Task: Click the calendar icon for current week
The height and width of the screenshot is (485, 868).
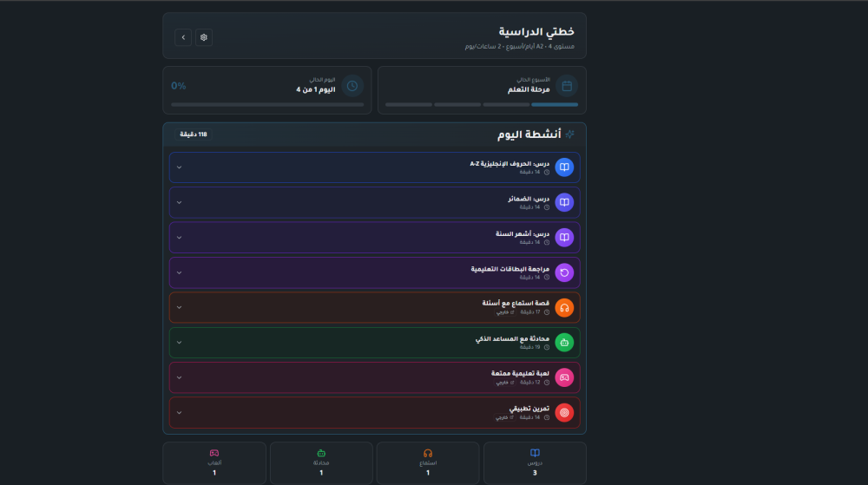Action: (x=567, y=85)
